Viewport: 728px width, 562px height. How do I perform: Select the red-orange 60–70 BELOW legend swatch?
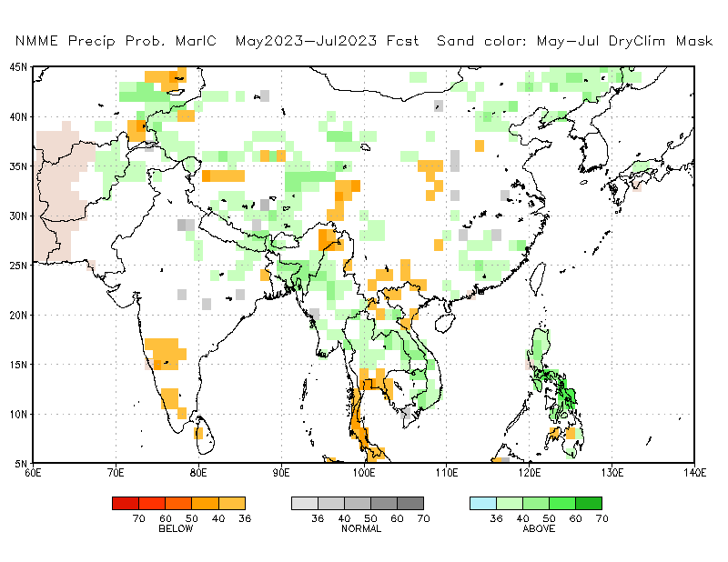152,503
